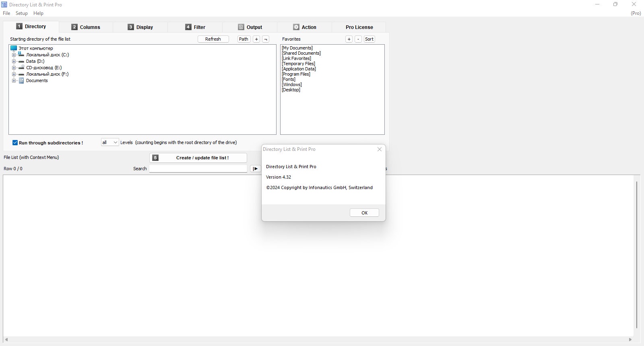Screen dimensions: 644x346
Task: Open the Levels dropdown showing all
Action: pos(110,142)
